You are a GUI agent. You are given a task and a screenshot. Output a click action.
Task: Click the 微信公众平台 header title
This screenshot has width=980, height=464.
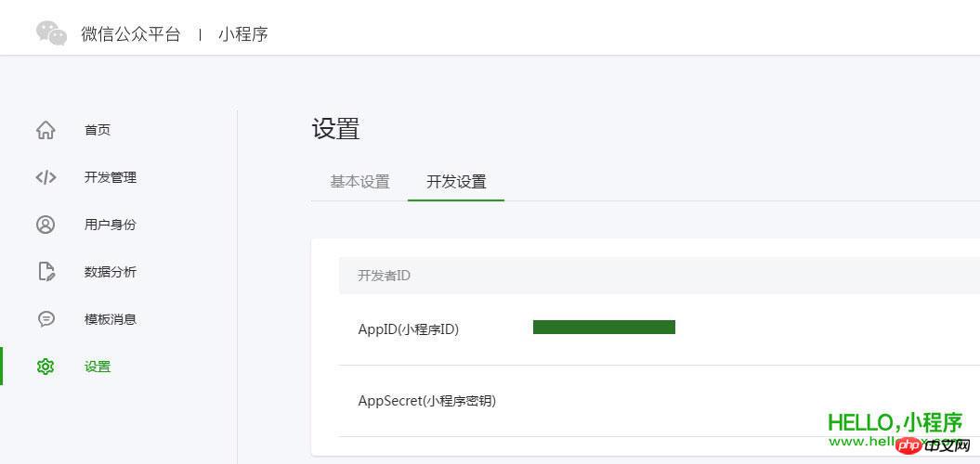coord(131,34)
